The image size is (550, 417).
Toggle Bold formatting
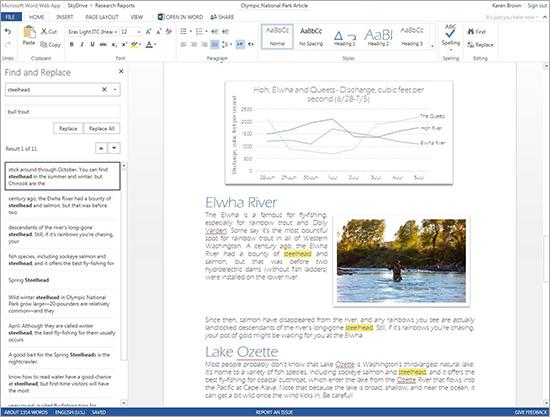pos(72,45)
